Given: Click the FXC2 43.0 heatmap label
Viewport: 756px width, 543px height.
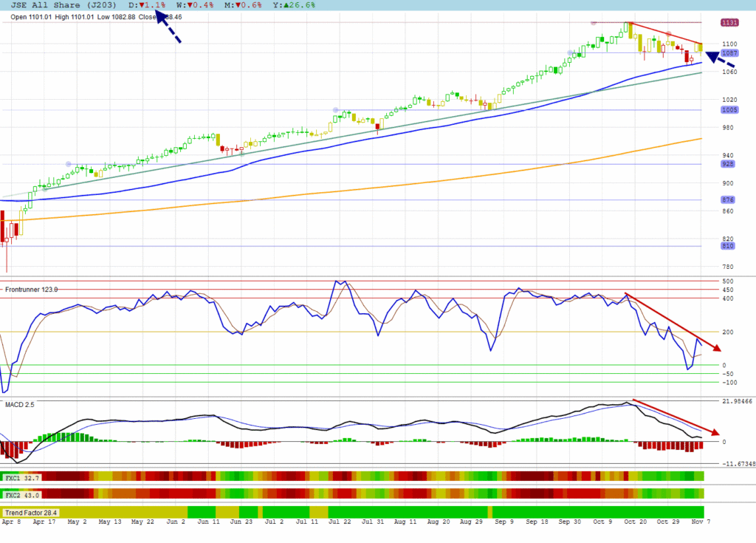Looking at the screenshot, I should pos(21,495).
